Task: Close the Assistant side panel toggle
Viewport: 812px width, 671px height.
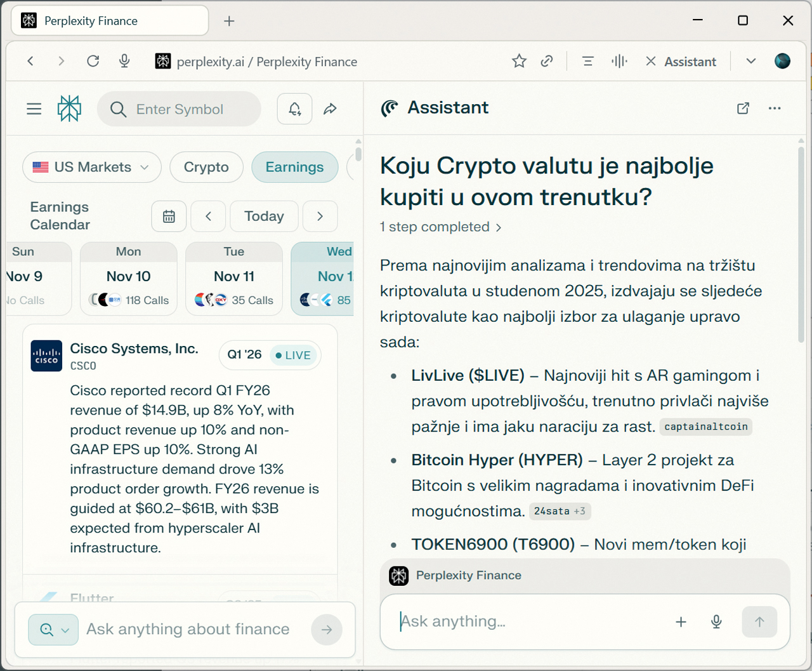Action: [680, 62]
